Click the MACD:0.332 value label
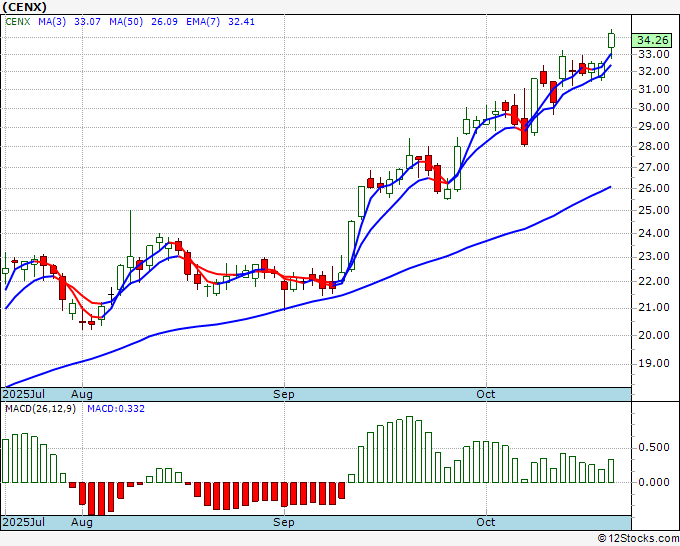Viewport: 680px width, 546px height. [115, 408]
